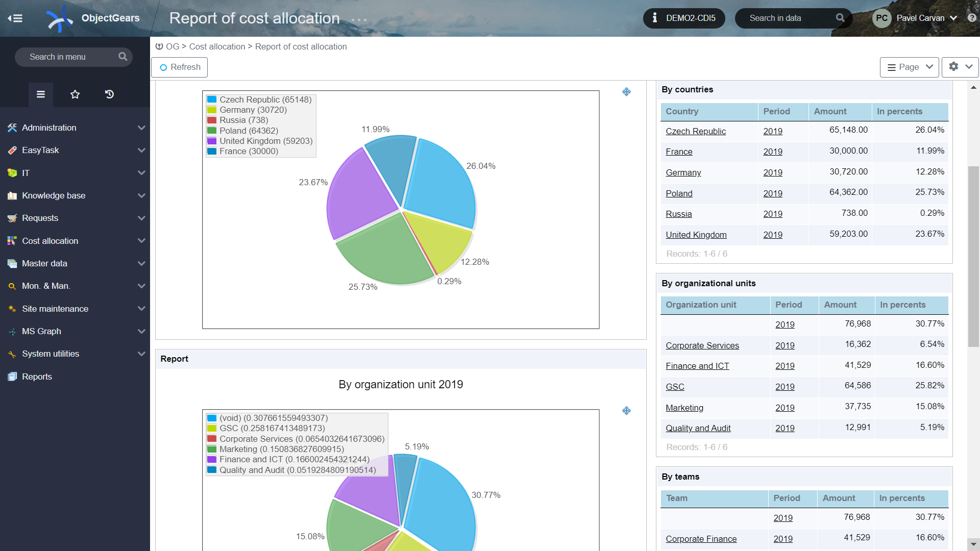The width and height of the screenshot is (980, 551).
Task: Click the Reports icon
Action: coord(12,377)
